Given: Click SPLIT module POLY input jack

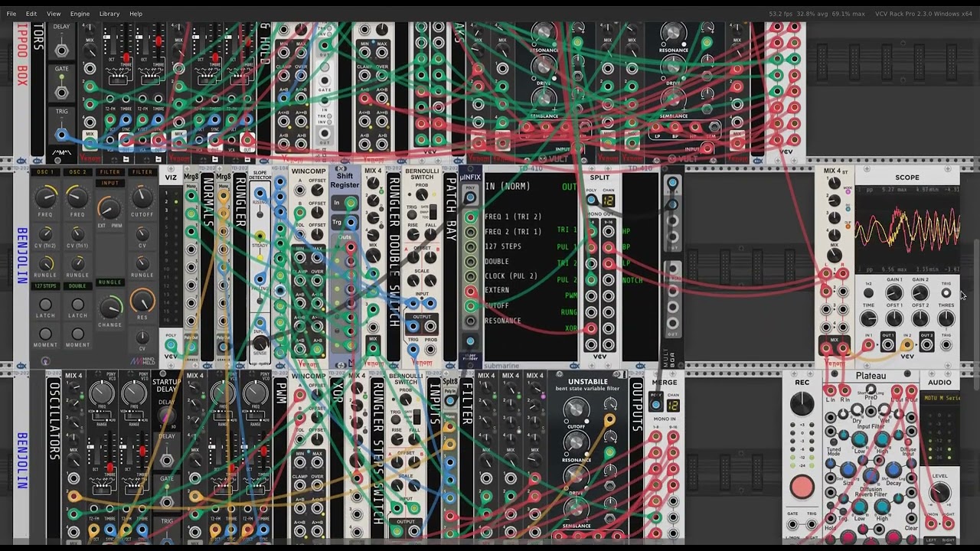Looking at the screenshot, I should 591,201.
